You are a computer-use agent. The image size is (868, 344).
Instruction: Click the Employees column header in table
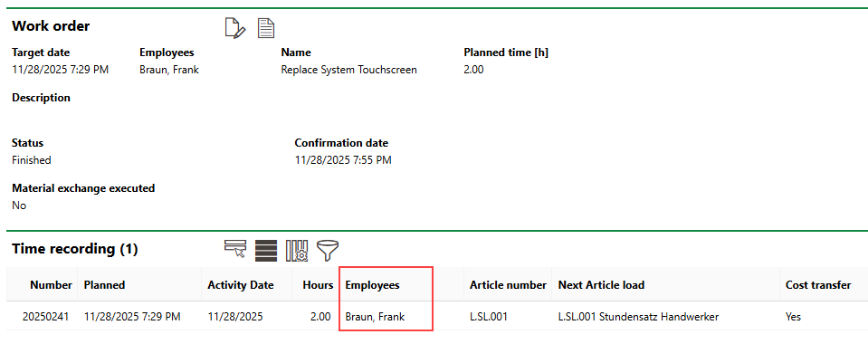[x=372, y=285]
